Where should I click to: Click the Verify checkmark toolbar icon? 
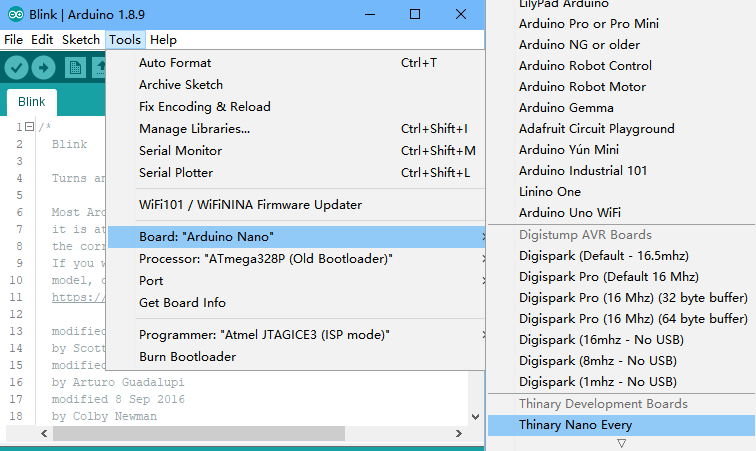16,68
